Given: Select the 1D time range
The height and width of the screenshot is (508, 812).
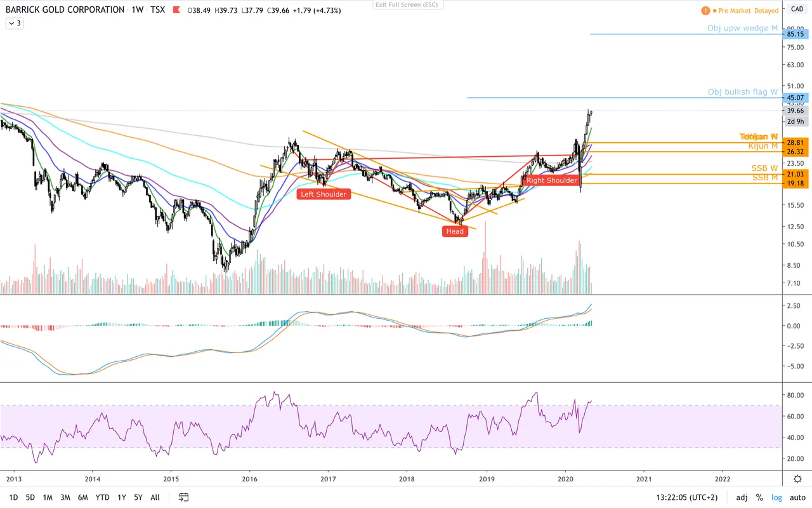Looking at the screenshot, I should [x=13, y=497].
